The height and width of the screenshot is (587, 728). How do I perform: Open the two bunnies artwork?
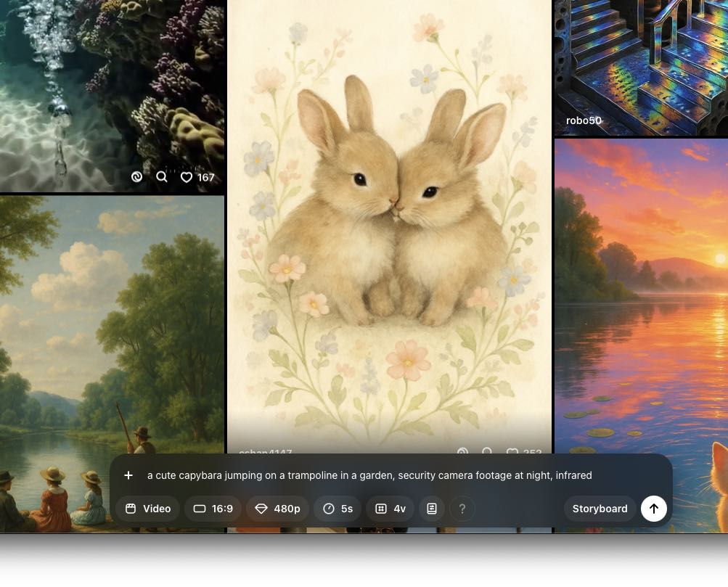pos(390,218)
